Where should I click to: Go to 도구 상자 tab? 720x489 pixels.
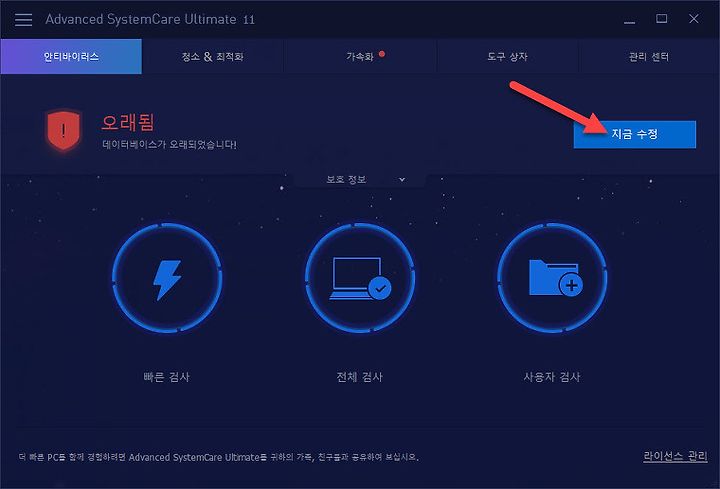pyautogui.click(x=507, y=56)
